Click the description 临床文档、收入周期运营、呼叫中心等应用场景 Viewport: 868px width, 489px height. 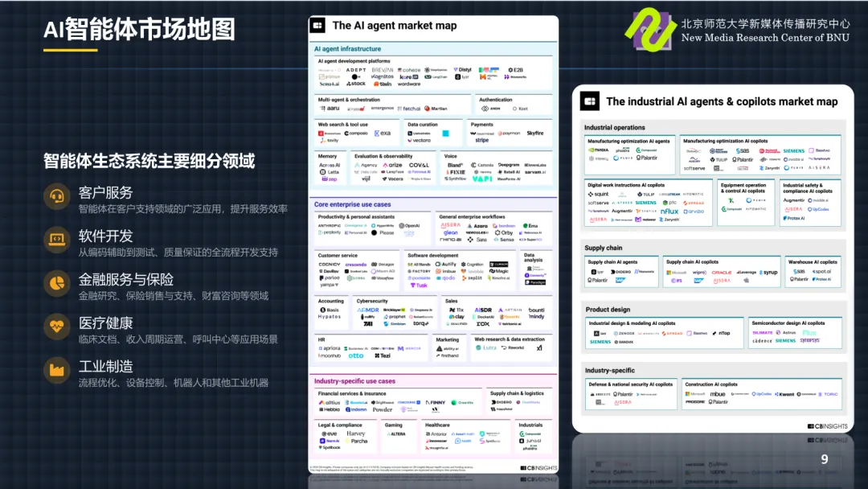(178, 339)
